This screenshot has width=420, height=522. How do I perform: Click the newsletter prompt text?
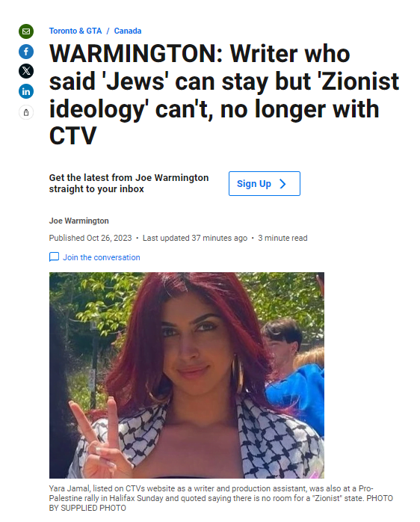click(129, 183)
